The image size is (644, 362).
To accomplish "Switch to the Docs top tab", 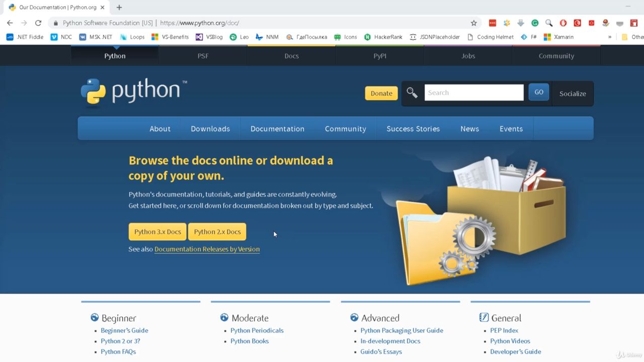I will click(291, 56).
